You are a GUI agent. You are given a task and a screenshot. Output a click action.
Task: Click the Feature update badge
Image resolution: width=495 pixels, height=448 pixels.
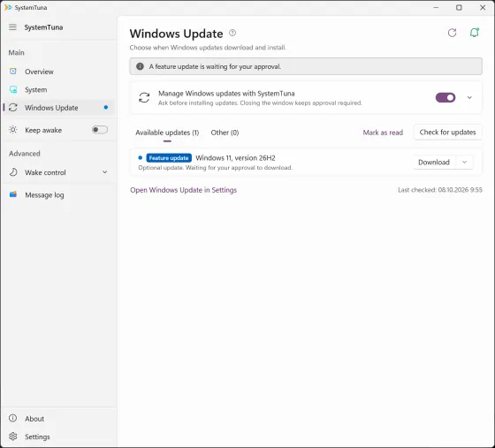(x=169, y=158)
